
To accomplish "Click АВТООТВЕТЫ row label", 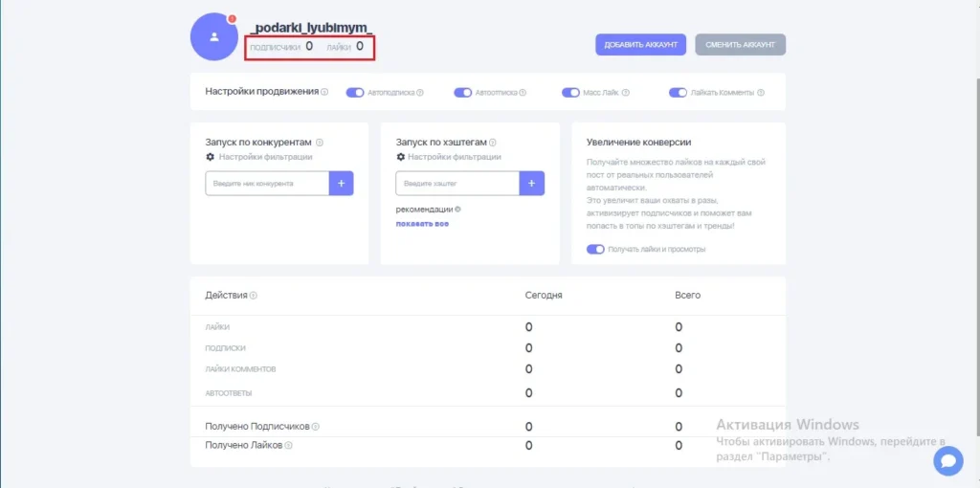I will tap(229, 393).
